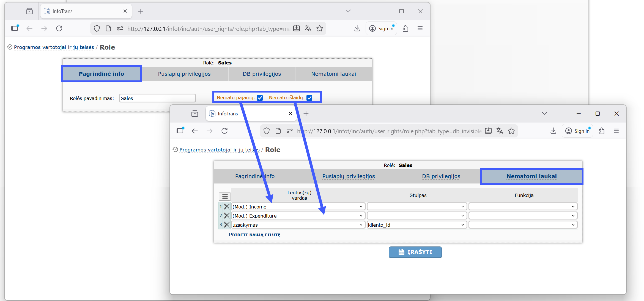The height and width of the screenshot is (301, 644).
Task: Open Programos vartotojai breadcrumb in front window
Action: tap(220, 150)
